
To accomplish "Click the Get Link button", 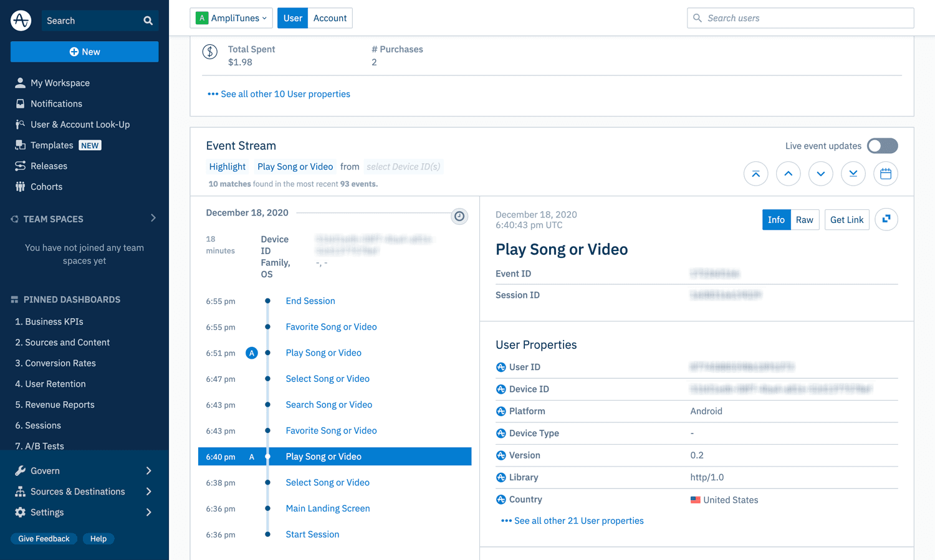I will 846,220.
